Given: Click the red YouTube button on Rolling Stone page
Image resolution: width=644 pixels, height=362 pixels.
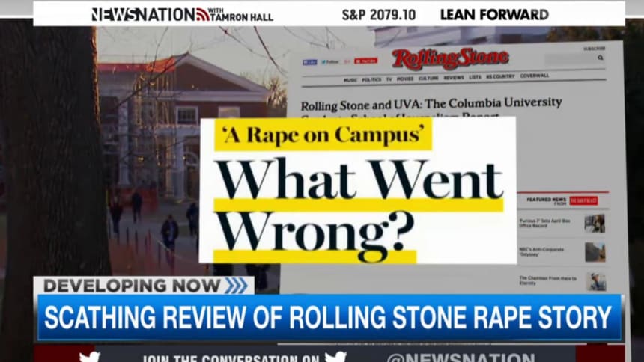Looking at the screenshot, I should [365, 61].
